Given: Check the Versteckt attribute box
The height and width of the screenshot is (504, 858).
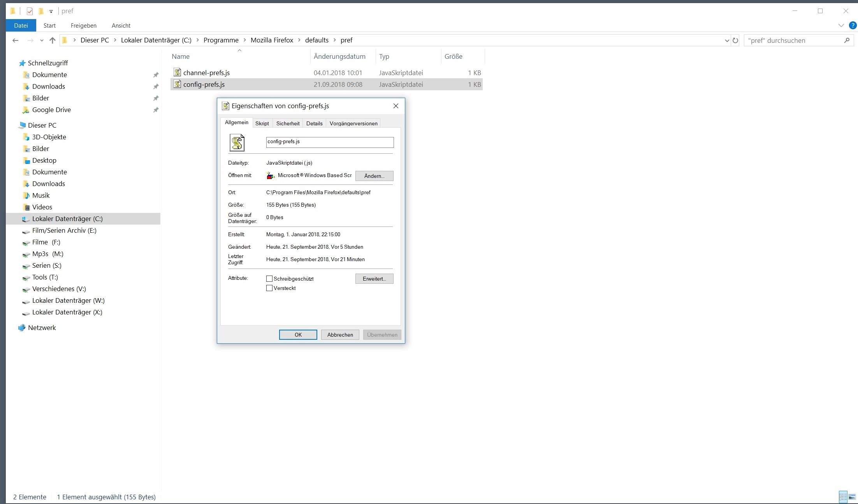Looking at the screenshot, I should (x=269, y=288).
